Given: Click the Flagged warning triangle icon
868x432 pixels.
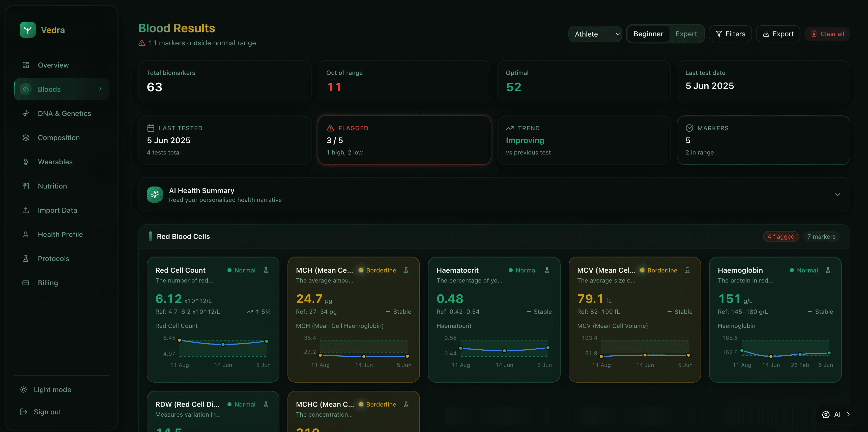Looking at the screenshot, I should [x=331, y=128].
